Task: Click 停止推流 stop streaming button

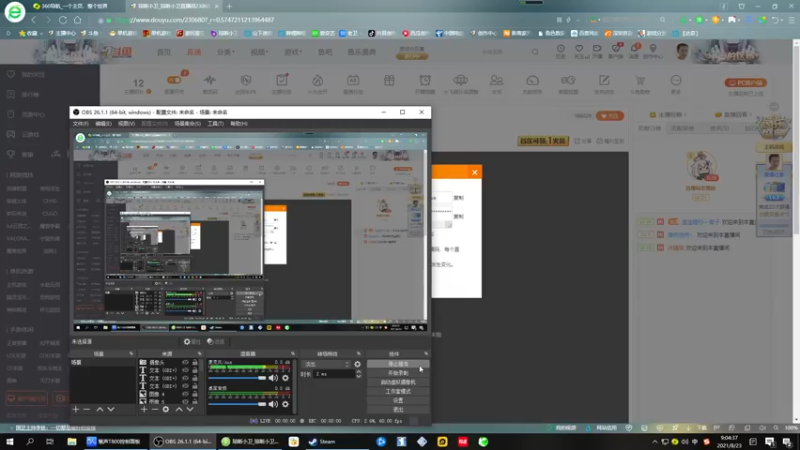Action: coord(398,364)
